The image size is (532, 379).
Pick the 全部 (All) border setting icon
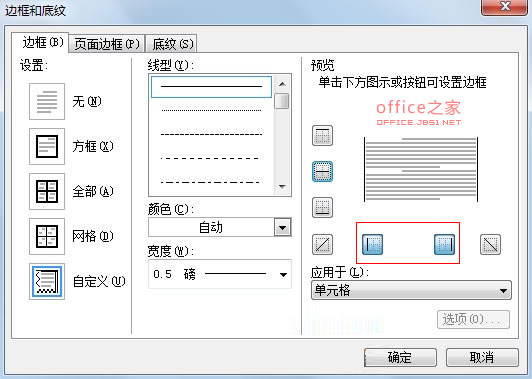pyautogui.click(x=47, y=191)
